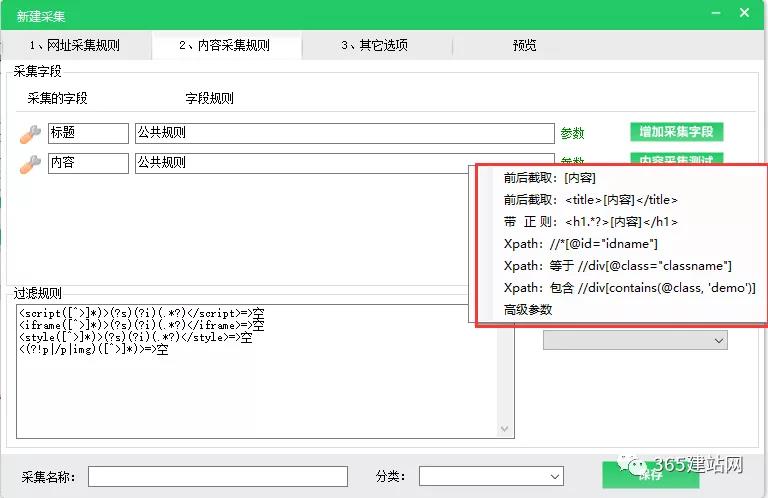The width and height of the screenshot is (768, 498).
Task: Click the wrench icon beside 标题 field
Action: tap(30, 134)
